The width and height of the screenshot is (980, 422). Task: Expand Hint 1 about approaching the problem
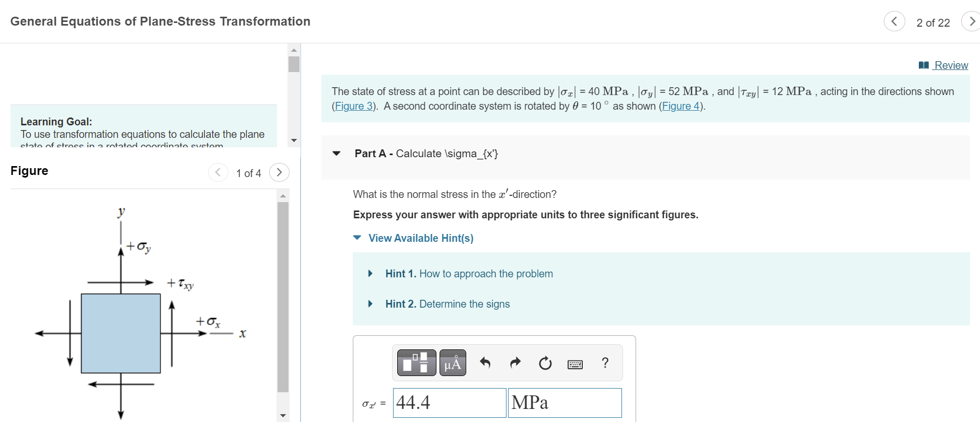coord(370,273)
